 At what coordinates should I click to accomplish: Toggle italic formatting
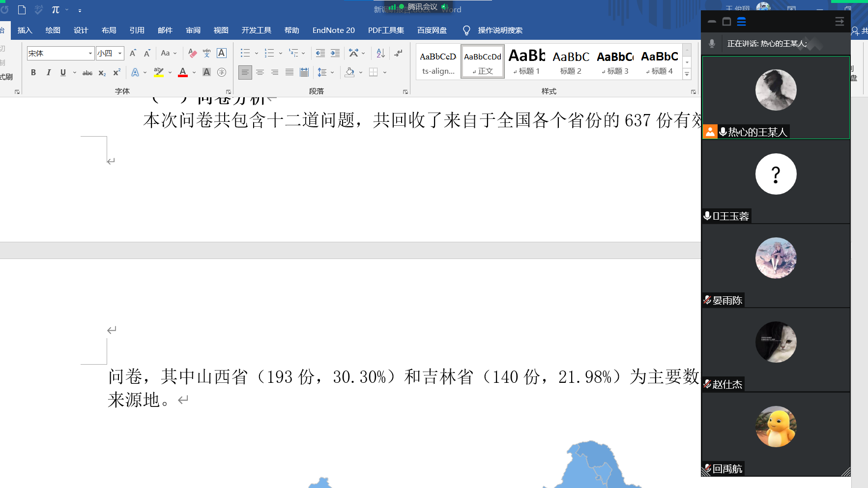tap(48, 72)
